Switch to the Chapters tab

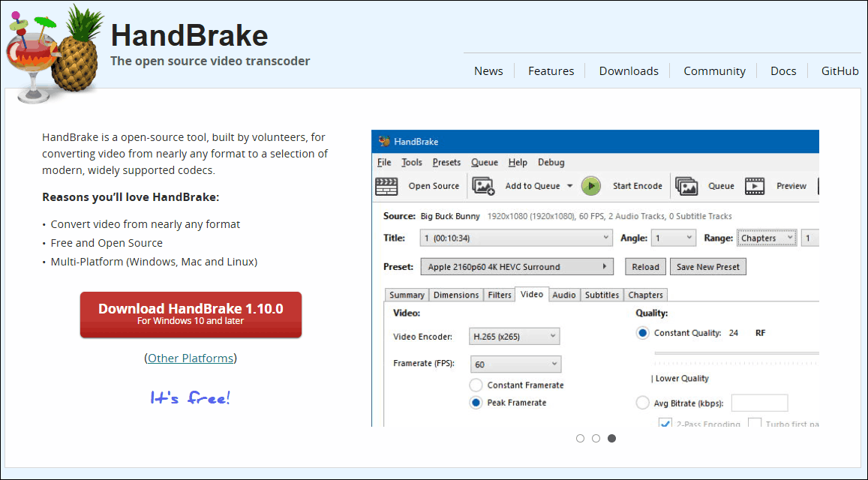pos(645,295)
